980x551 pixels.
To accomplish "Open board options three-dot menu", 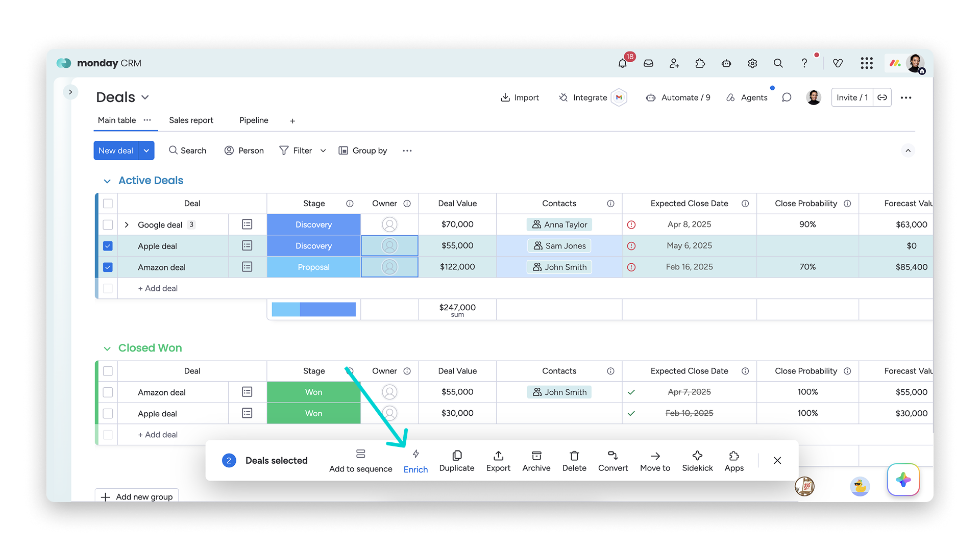I will [x=906, y=97].
